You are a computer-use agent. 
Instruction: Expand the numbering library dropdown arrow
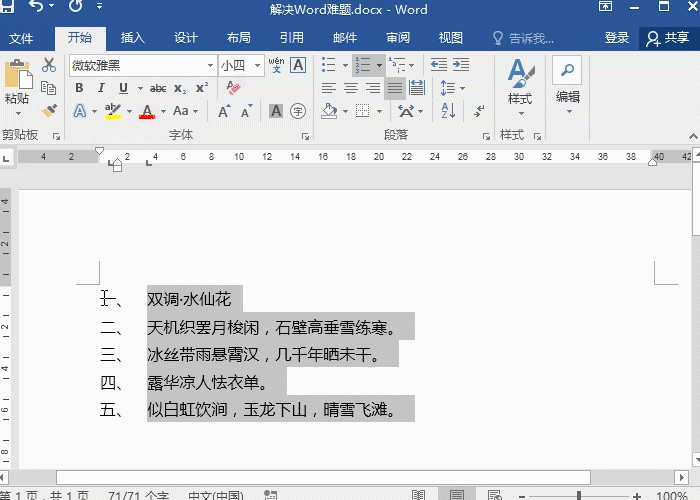click(379, 66)
